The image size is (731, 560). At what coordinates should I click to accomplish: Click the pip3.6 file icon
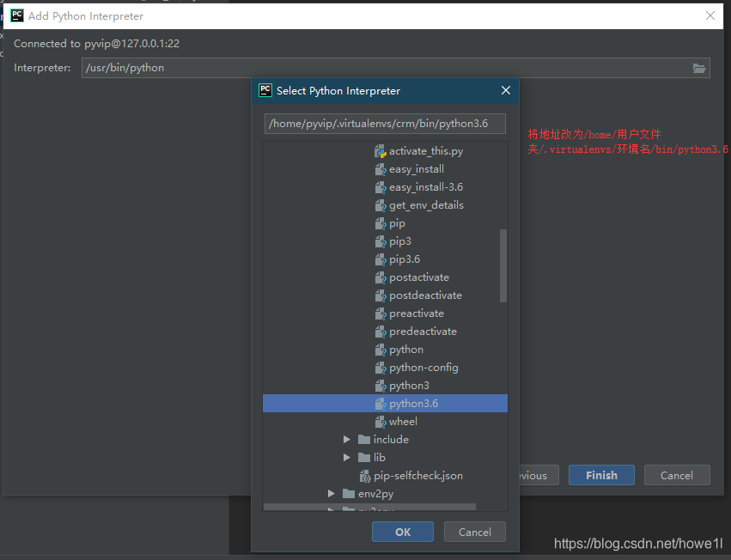click(x=381, y=259)
